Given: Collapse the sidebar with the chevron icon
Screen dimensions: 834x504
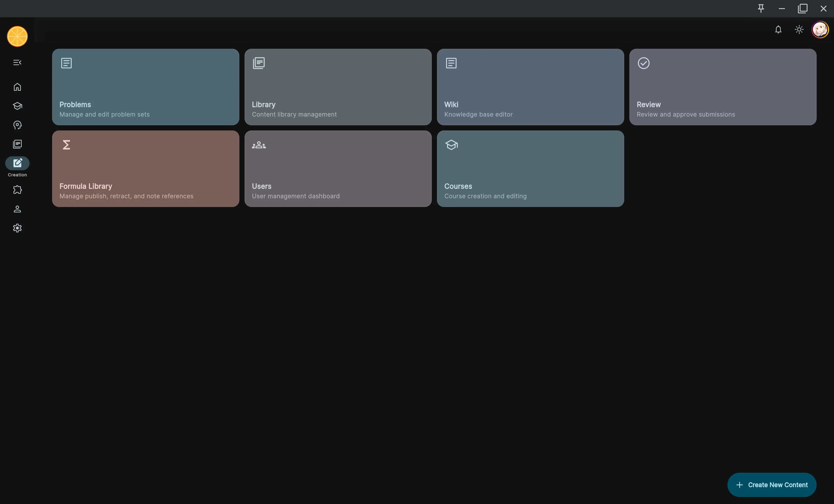Looking at the screenshot, I should (x=17, y=62).
